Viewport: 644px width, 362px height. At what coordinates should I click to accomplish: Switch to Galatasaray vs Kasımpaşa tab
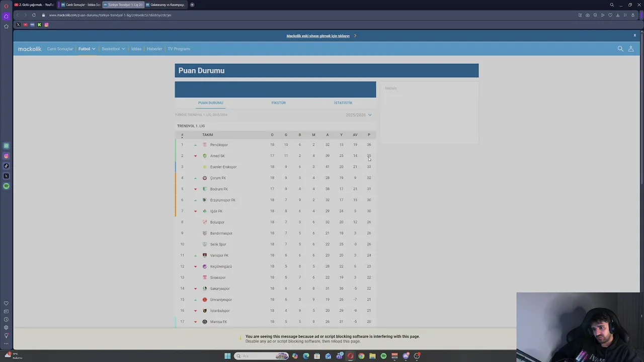coord(165,5)
